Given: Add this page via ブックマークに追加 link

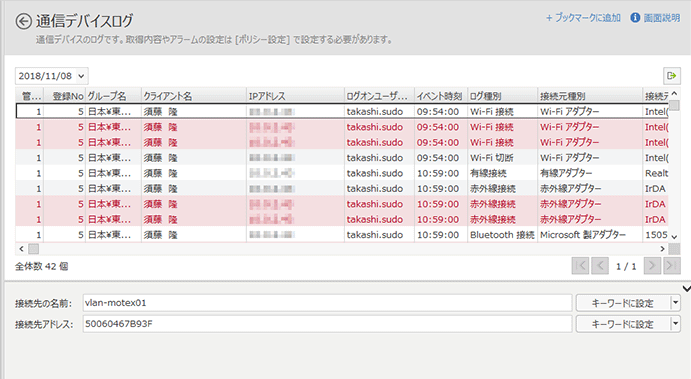Looking at the screenshot, I should tap(583, 18).
